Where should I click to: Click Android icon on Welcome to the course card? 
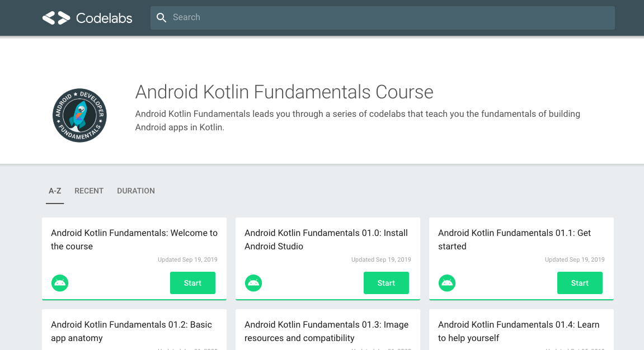[x=60, y=283]
